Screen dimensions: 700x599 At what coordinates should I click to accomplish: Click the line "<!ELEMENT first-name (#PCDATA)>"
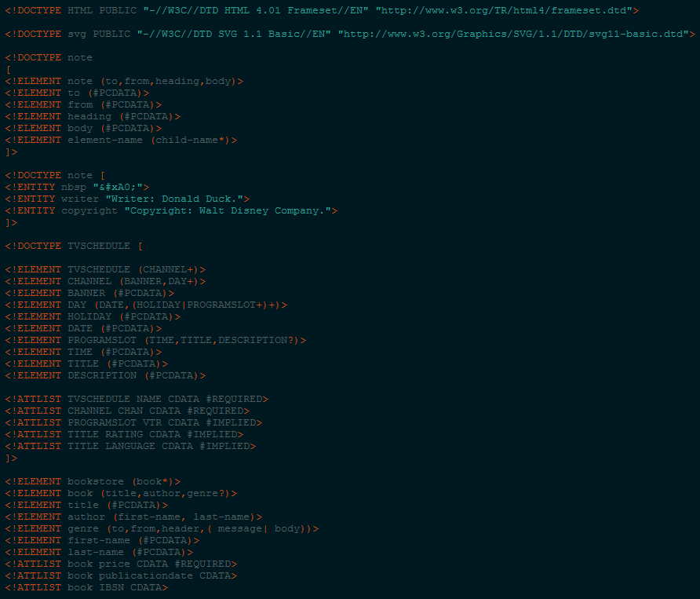pyautogui.click(x=102, y=540)
